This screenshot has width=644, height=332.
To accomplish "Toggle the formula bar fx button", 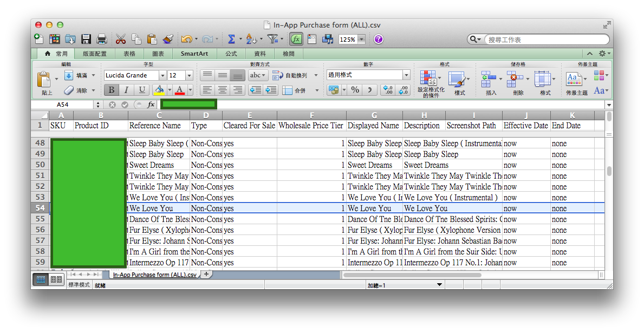I will pos(296,39).
